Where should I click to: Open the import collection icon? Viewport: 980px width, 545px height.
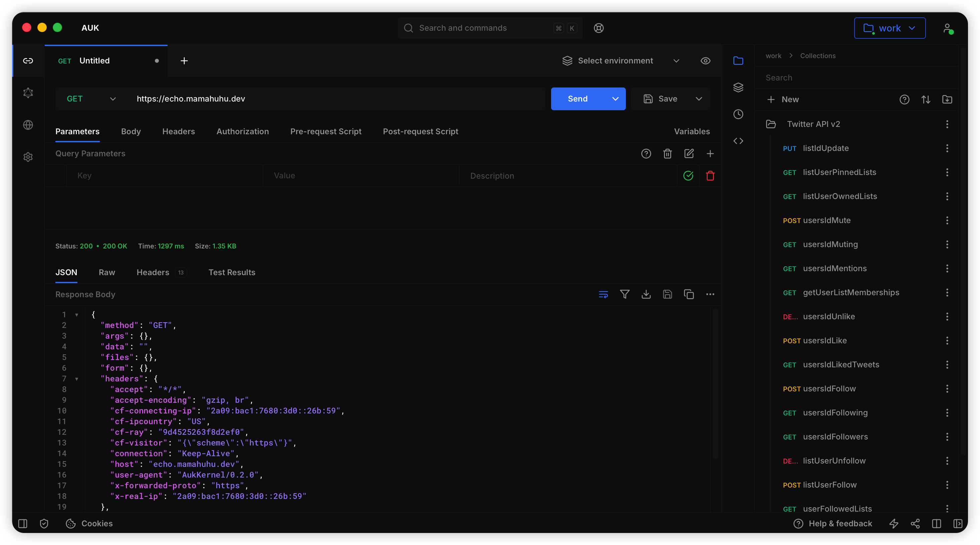point(947,99)
